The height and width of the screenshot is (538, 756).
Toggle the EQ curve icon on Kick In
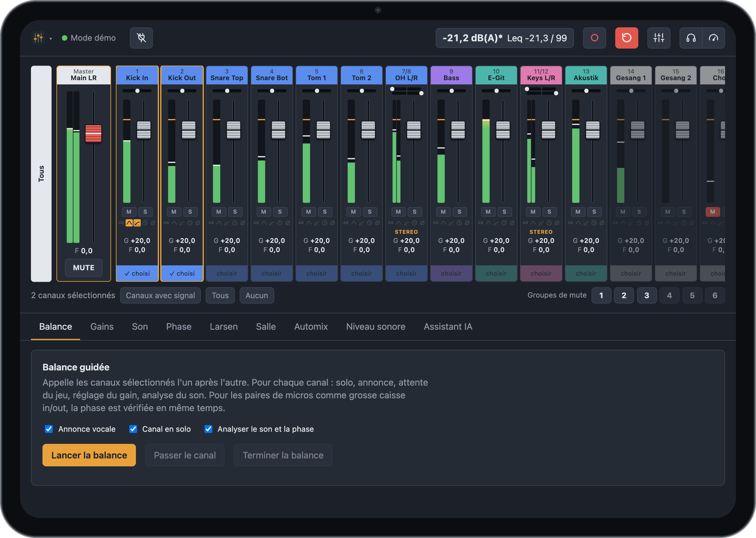(129, 223)
